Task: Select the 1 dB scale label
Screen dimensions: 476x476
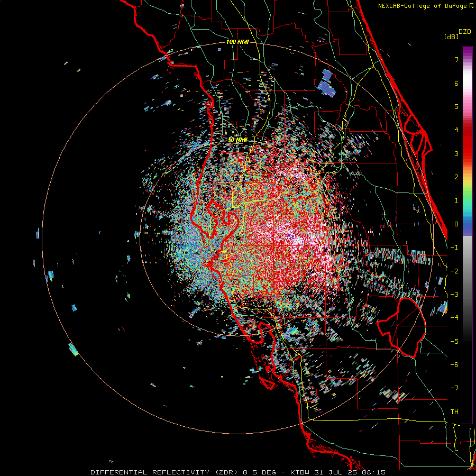Action: point(456,200)
